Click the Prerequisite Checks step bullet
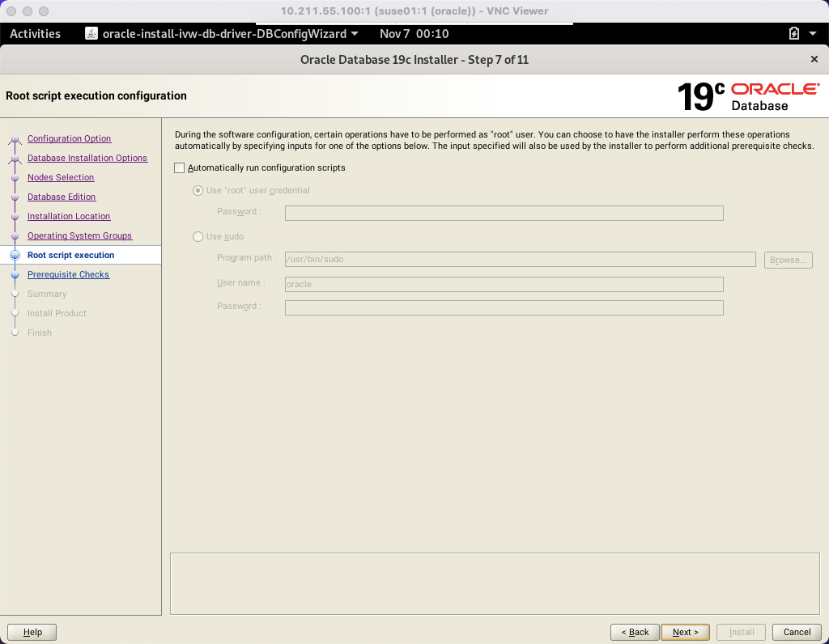Viewport: 829px width, 644px height. pos(15,275)
